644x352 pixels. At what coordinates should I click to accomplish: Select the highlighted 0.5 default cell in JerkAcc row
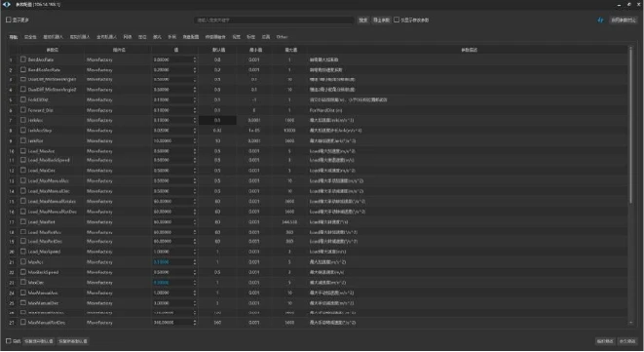tap(217, 120)
